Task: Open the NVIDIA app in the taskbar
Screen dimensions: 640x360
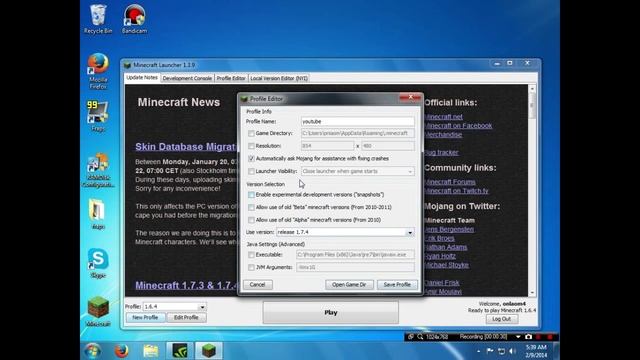Action: click(180, 351)
